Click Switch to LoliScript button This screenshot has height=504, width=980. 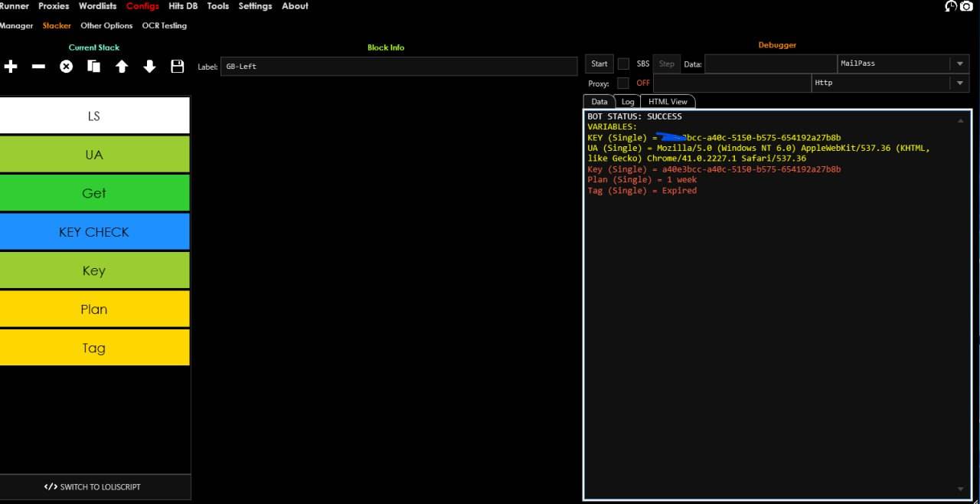coord(93,486)
